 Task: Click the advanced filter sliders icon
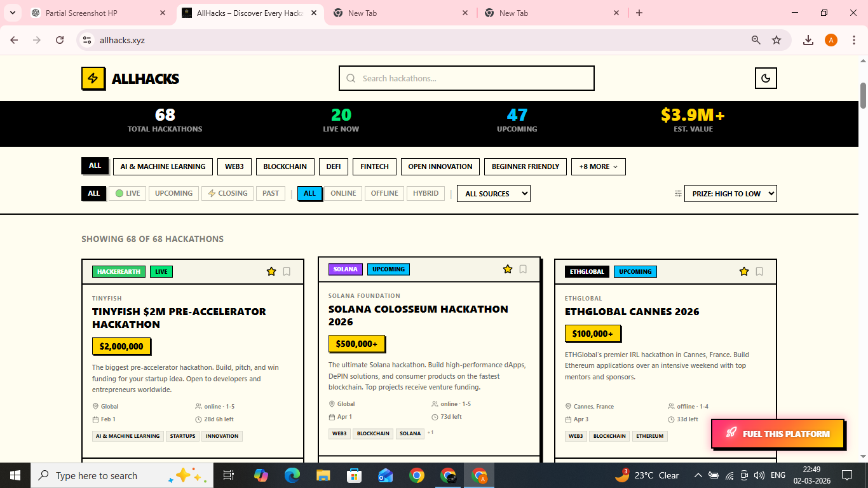tap(677, 193)
